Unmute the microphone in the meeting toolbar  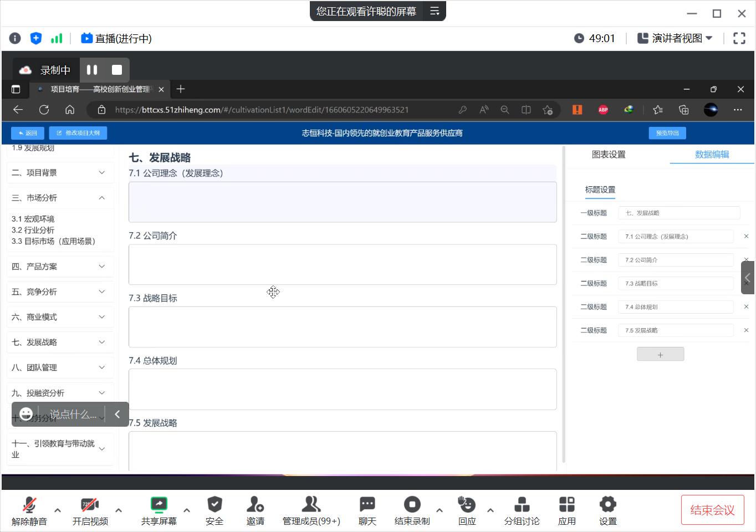point(29,505)
